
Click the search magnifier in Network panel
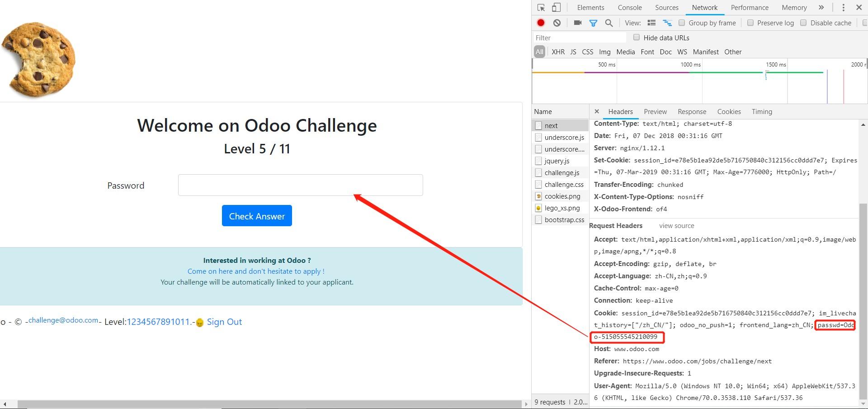pyautogui.click(x=609, y=23)
